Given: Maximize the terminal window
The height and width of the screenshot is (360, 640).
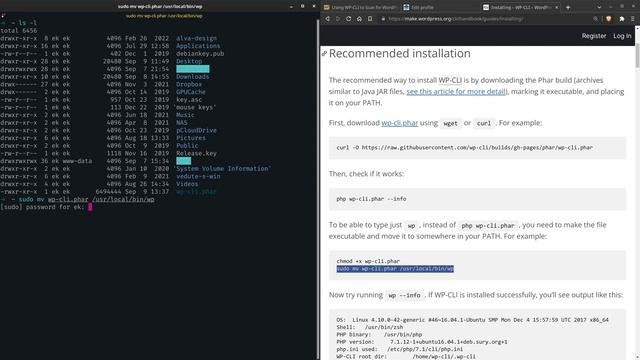Looking at the screenshot, I should click(x=302, y=7).
